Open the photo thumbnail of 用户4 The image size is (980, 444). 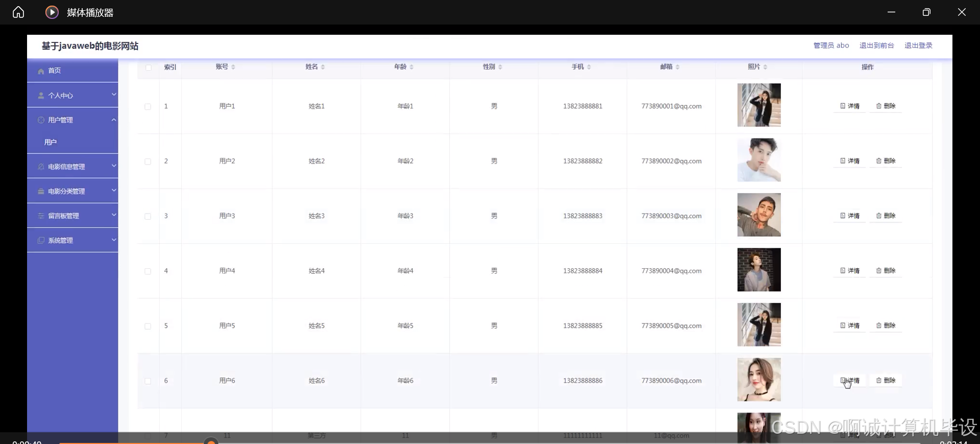pos(759,270)
